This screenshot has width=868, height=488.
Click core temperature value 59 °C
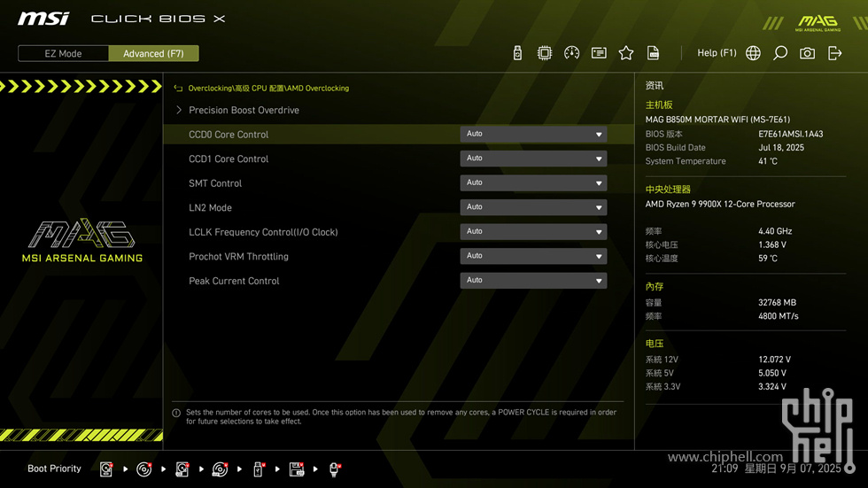tap(768, 259)
